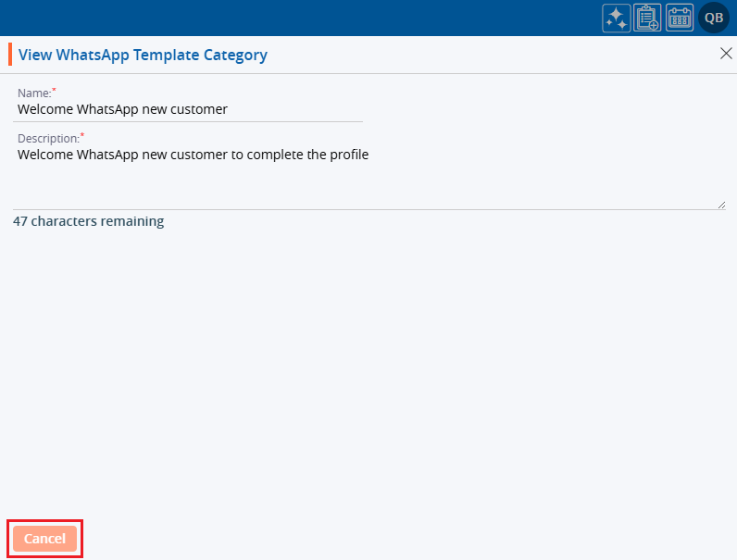Click the Name field label

[33, 93]
